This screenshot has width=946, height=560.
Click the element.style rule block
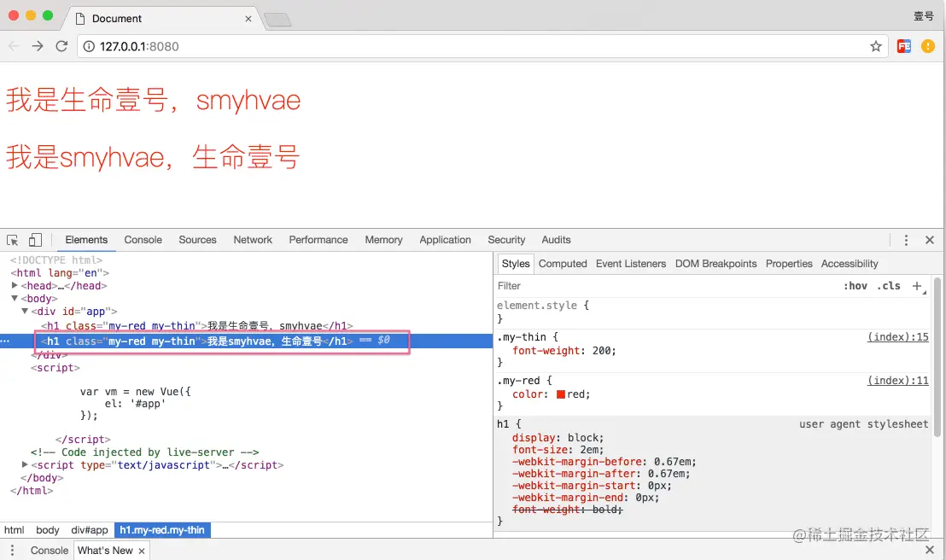[x=712, y=312]
